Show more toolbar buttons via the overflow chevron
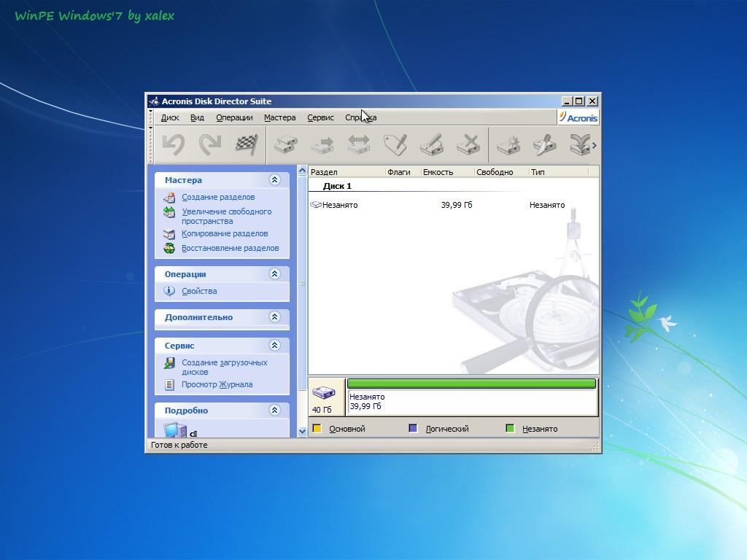 595,145
